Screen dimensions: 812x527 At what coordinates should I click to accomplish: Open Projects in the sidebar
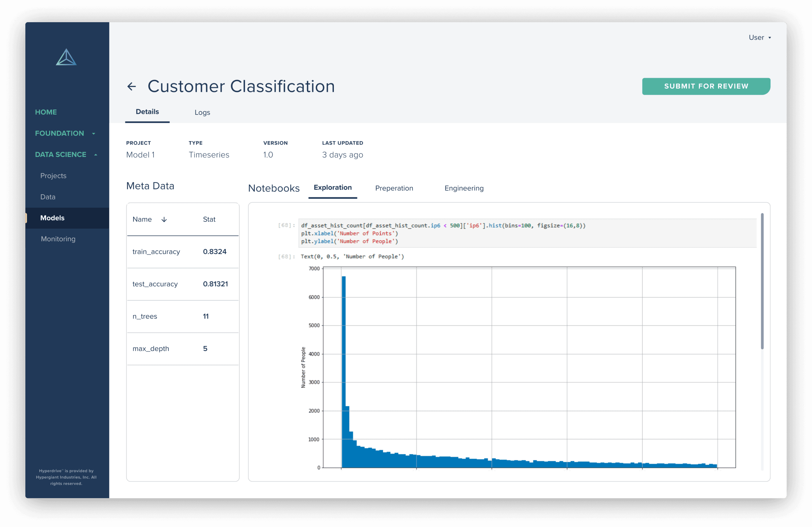53,176
